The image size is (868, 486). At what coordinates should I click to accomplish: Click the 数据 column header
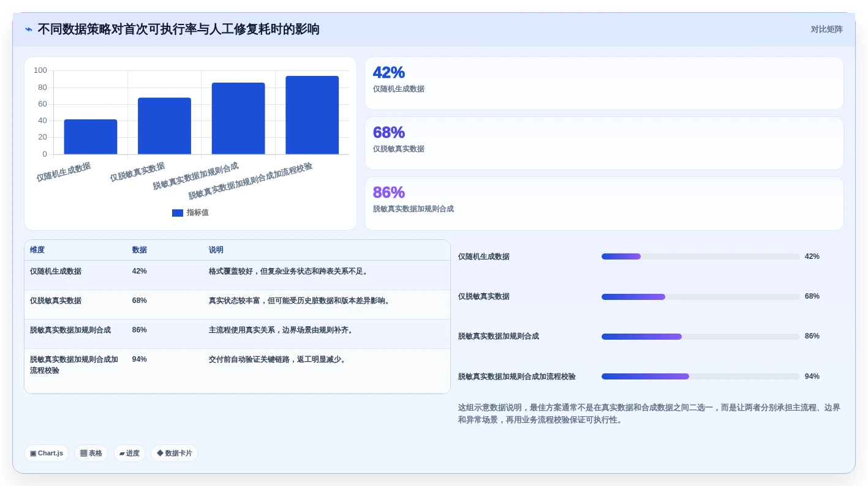[x=140, y=250]
